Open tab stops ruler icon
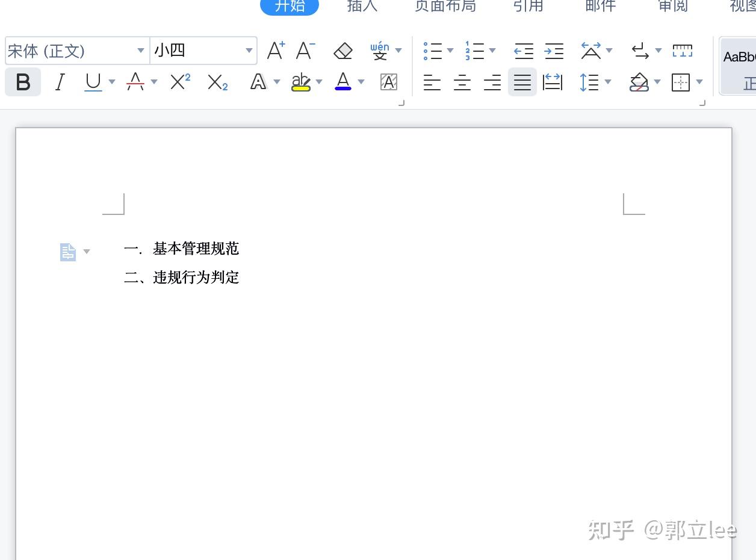The width and height of the screenshot is (756, 560). pos(682,51)
